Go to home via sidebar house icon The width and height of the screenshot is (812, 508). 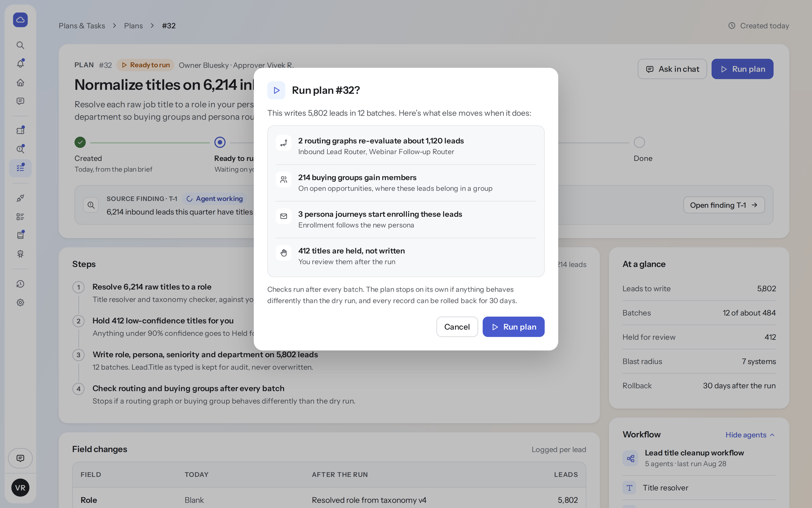[20, 82]
